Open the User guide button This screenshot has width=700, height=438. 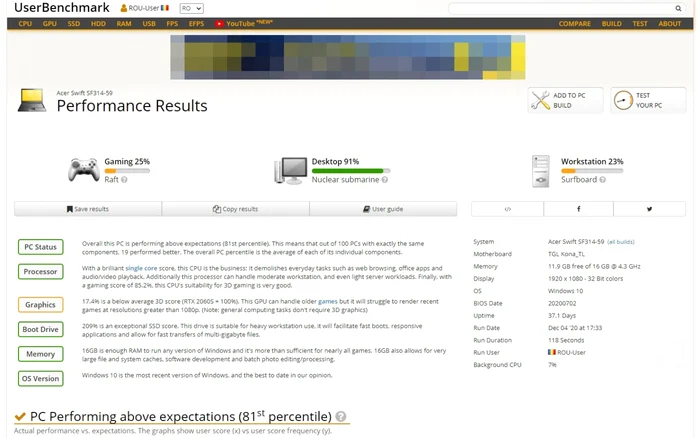point(383,209)
